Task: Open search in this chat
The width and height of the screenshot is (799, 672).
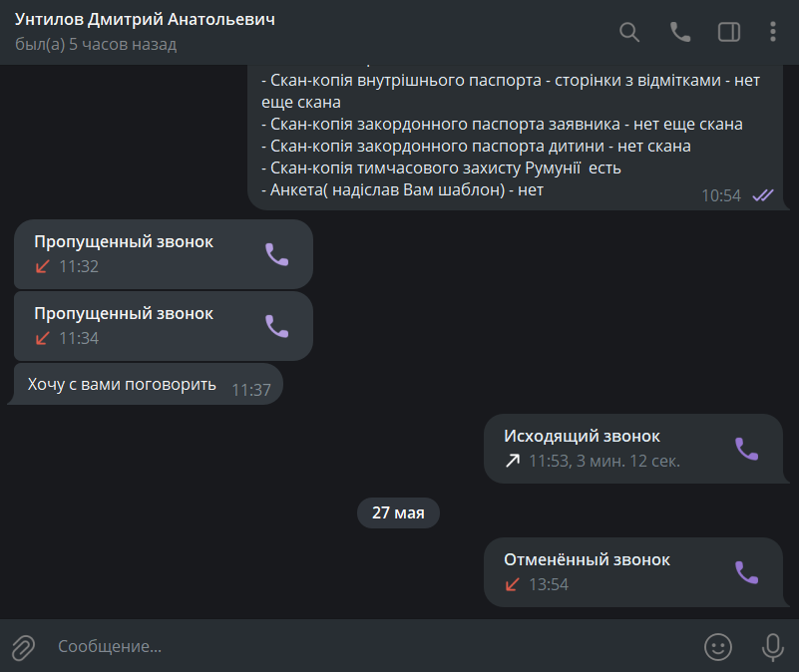Action: pyautogui.click(x=629, y=32)
